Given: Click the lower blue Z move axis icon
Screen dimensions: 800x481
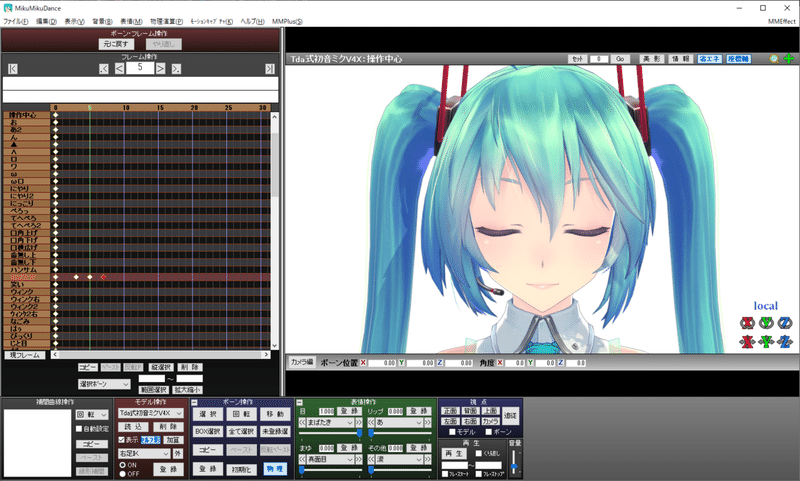Looking at the screenshot, I should point(785,342).
